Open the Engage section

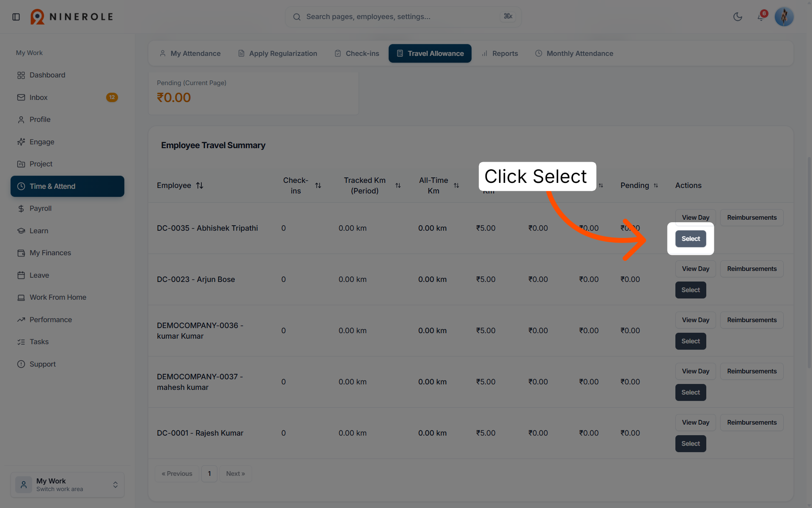click(67, 142)
